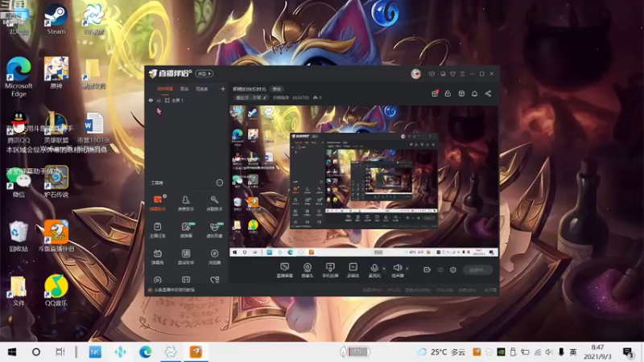
Task: Open the layout grid icon in top bar
Action: pos(461,93)
